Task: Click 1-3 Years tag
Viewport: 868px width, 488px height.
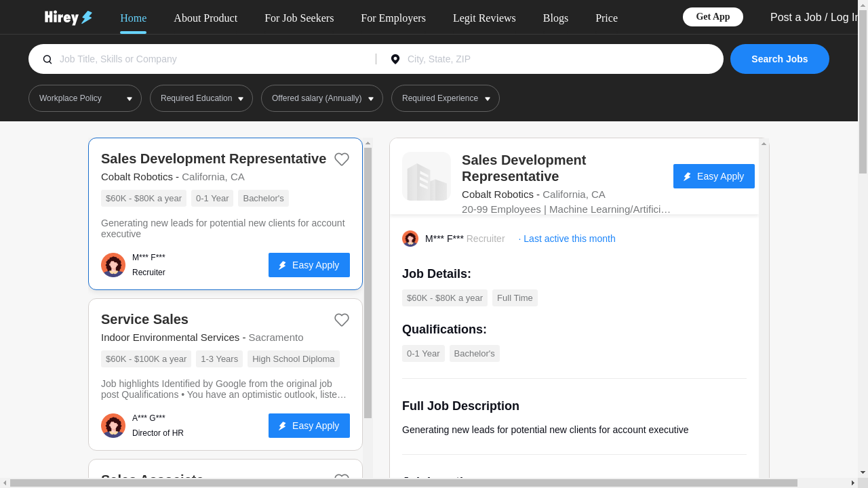Action: pos(219,359)
